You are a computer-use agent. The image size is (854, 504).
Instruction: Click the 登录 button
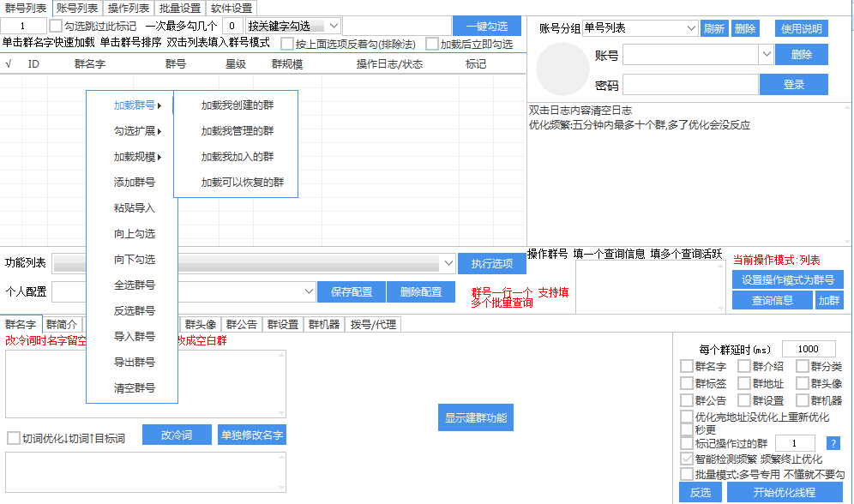click(793, 84)
